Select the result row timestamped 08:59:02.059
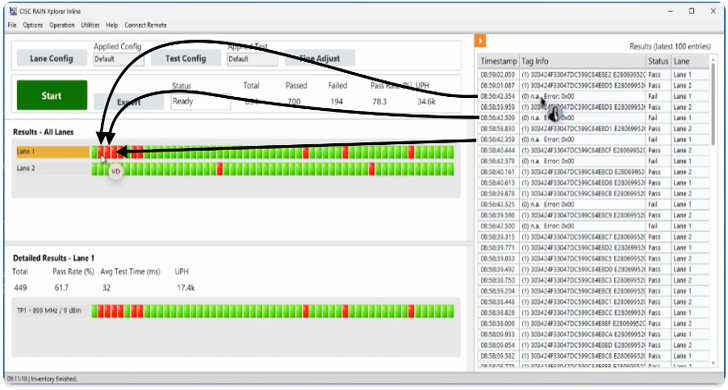 [x=594, y=75]
